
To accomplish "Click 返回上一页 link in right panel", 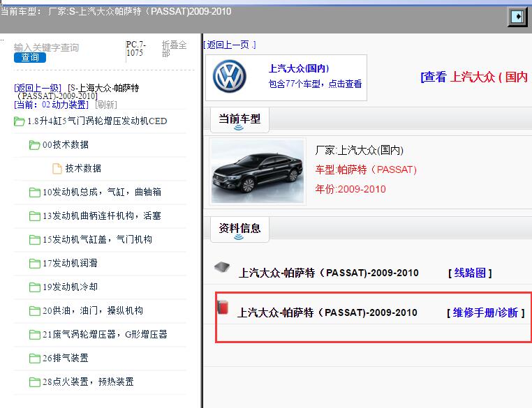I will [x=230, y=45].
